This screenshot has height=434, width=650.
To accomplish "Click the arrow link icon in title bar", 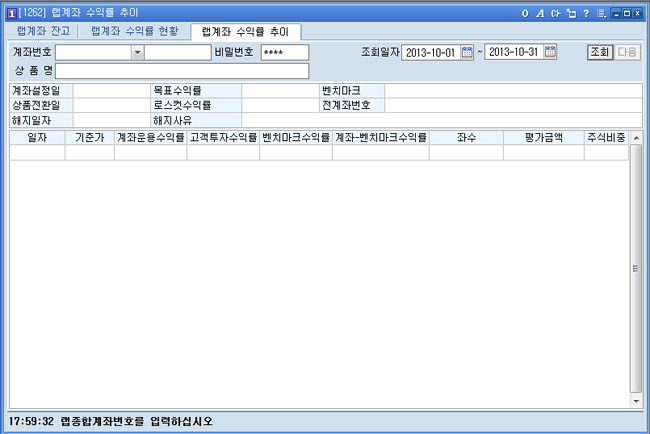I will 555,13.
